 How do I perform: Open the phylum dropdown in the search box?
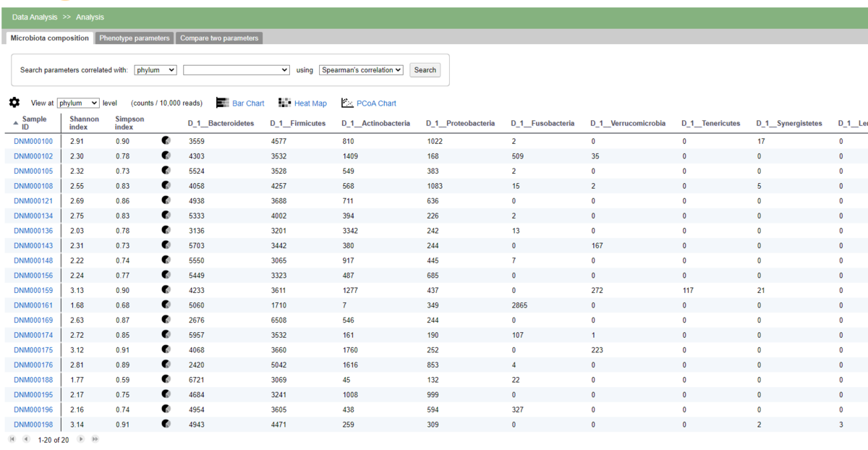[156, 70]
